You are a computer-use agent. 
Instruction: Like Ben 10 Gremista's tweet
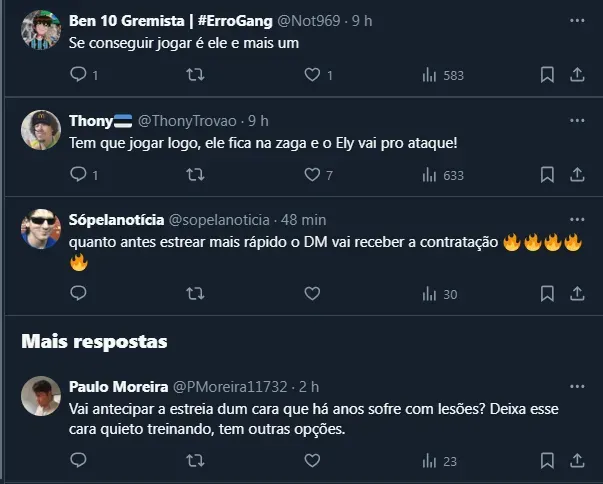coord(313,74)
